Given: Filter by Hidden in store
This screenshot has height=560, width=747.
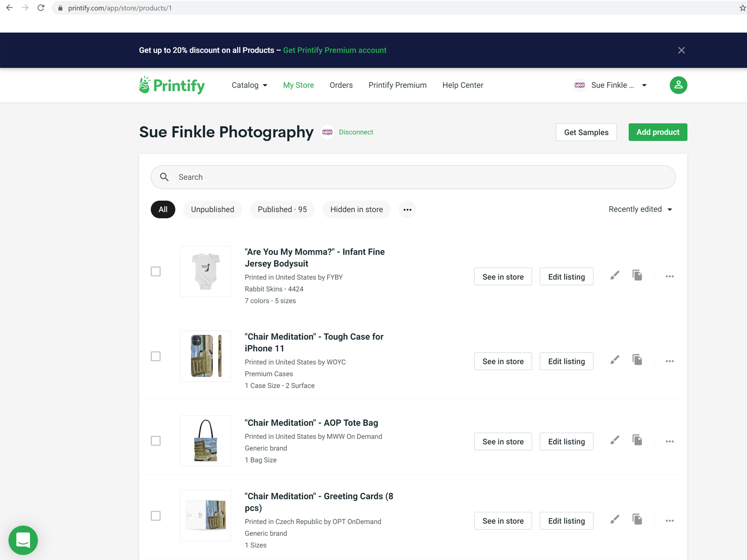Looking at the screenshot, I should coord(356,209).
